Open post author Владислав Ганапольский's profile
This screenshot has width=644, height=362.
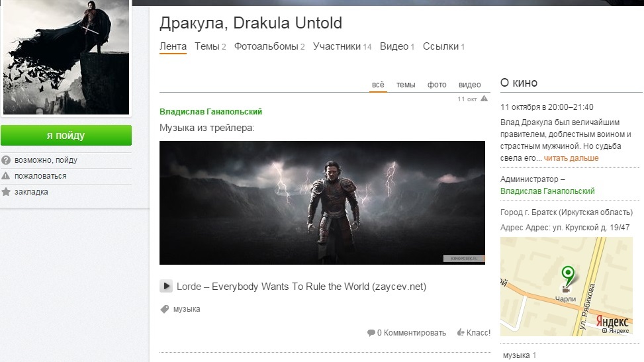(x=210, y=111)
